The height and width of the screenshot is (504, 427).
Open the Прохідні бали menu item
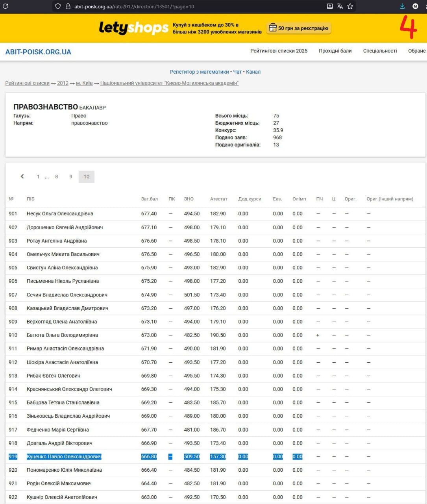335,51
